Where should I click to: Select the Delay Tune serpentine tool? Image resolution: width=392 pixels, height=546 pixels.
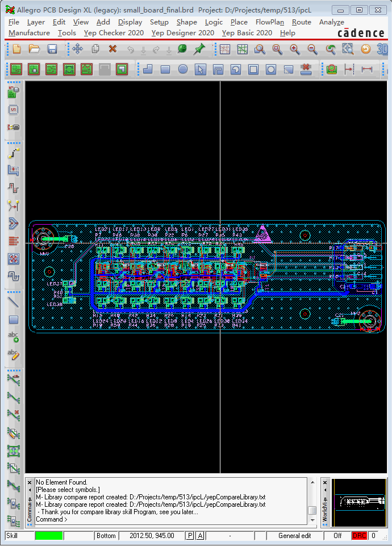(x=14, y=188)
